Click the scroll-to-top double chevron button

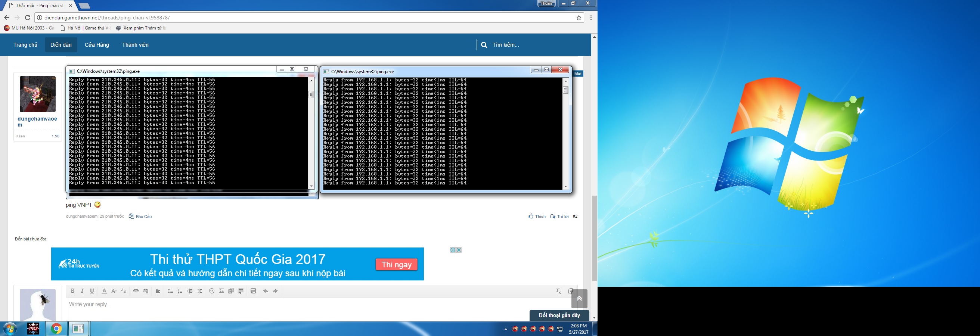click(579, 298)
